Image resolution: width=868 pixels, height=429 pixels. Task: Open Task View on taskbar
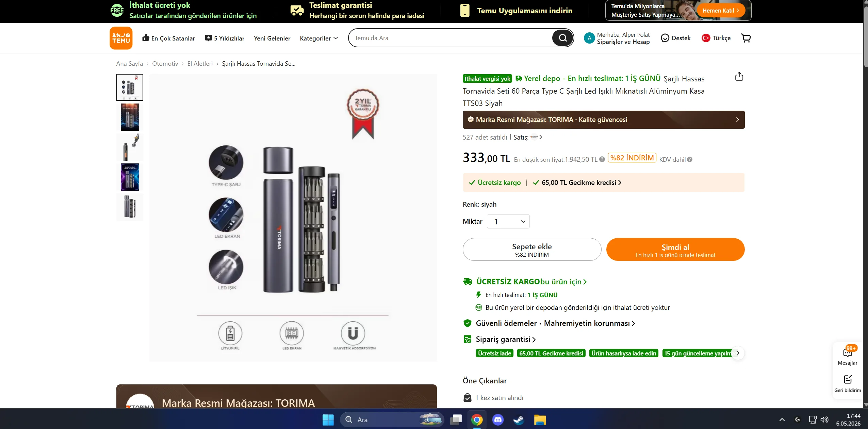pyautogui.click(x=456, y=420)
